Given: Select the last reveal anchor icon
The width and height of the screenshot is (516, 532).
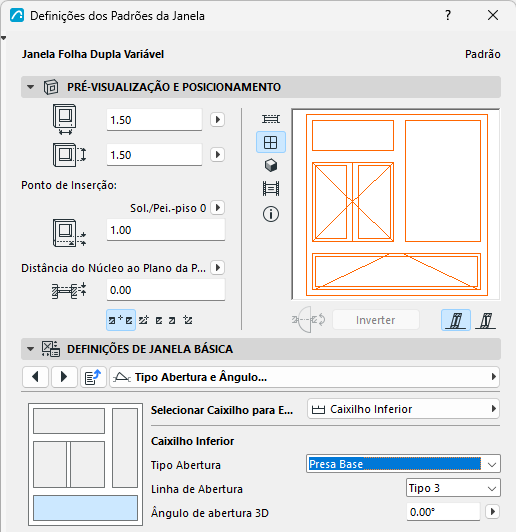Looking at the screenshot, I should [188, 320].
